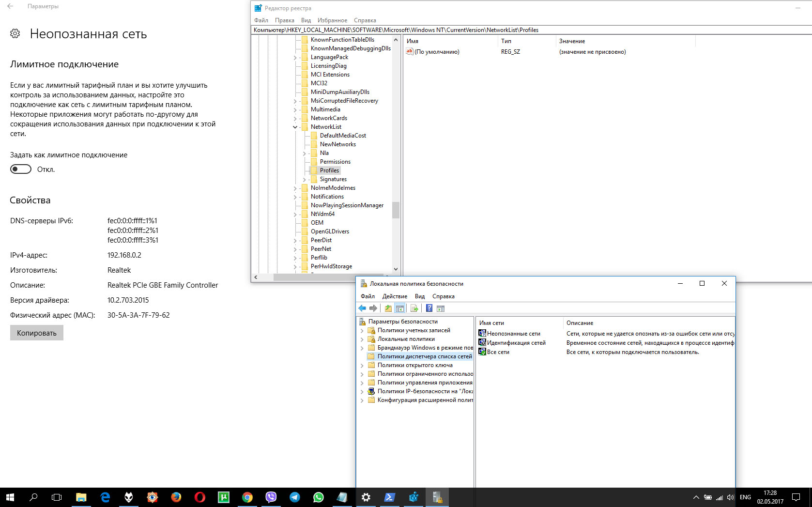
Task: Click the back arrow in Local Security Policy toolbar
Action: tap(362, 308)
